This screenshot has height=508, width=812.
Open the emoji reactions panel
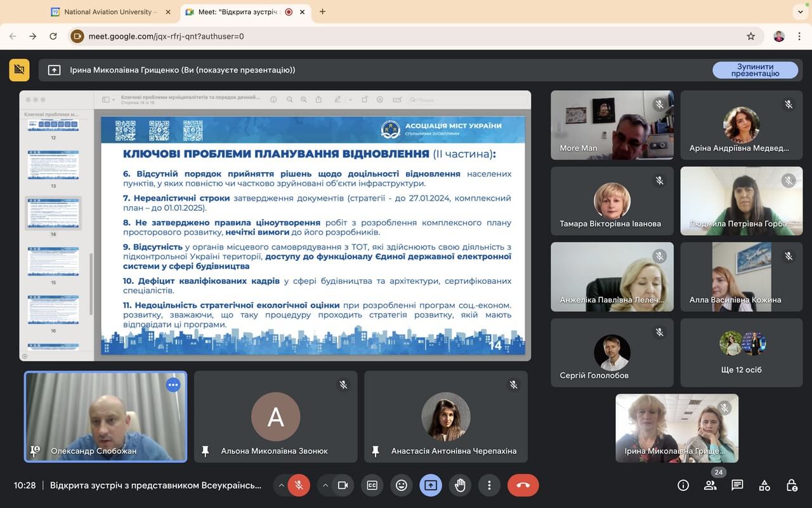pos(401,485)
